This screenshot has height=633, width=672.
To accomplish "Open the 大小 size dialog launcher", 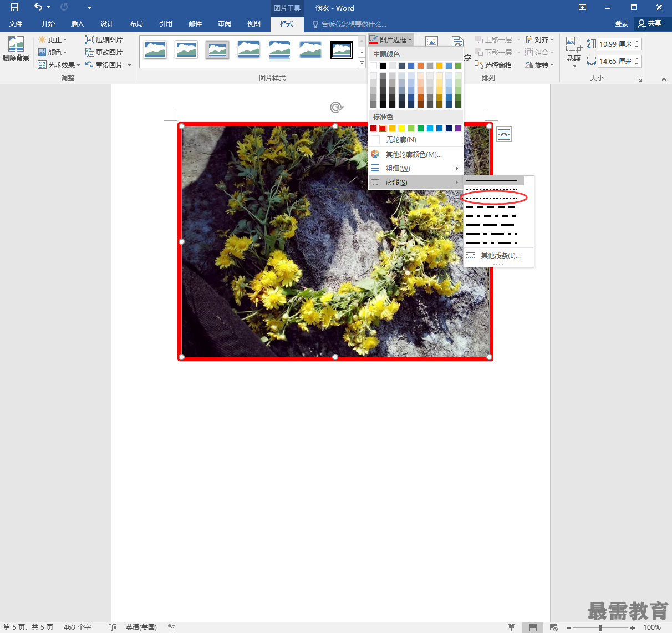I will [x=639, y=79].
